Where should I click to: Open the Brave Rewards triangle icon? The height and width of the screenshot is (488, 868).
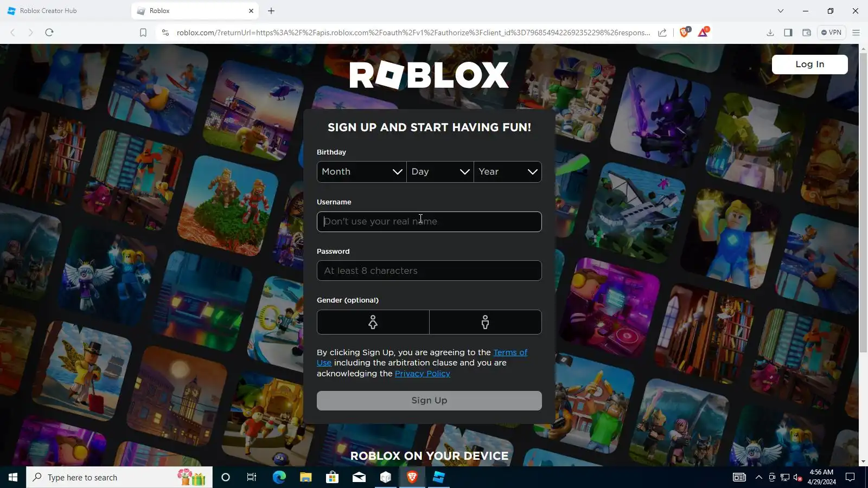tap(703, 32)
